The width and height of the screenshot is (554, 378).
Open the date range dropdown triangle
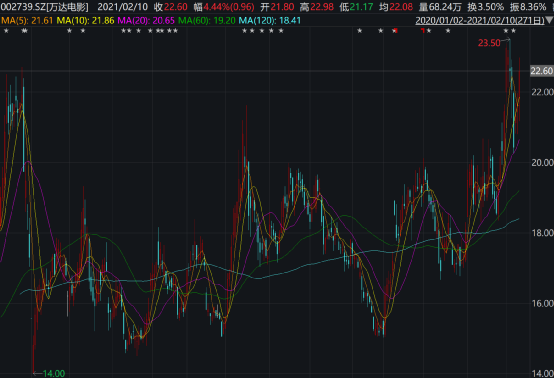point(549,20)
